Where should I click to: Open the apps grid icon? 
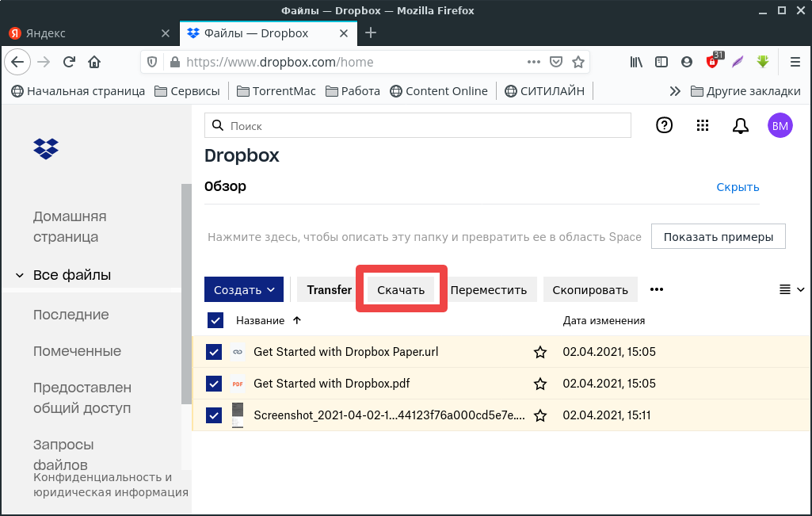coord(702,125)
